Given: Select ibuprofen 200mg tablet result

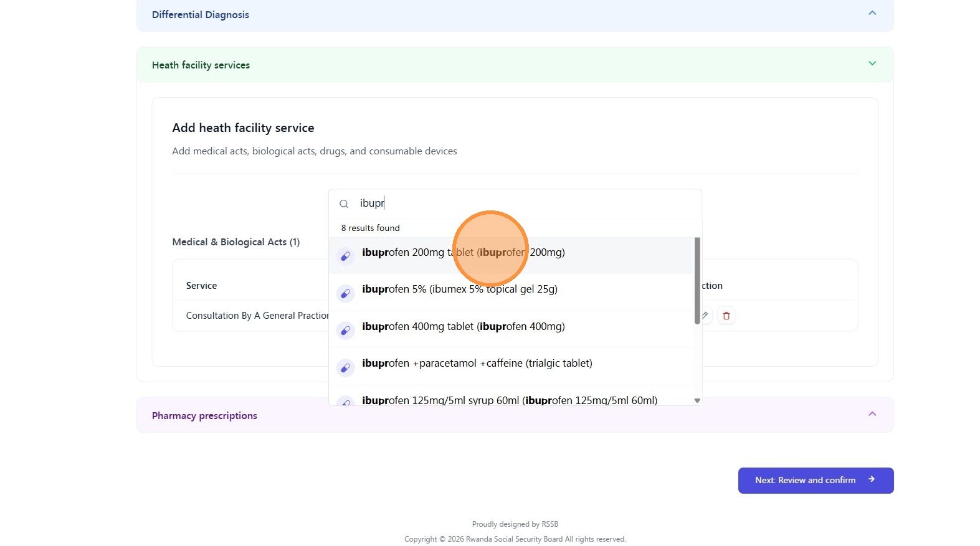Looking at the screenshot, I should (511, 255).
